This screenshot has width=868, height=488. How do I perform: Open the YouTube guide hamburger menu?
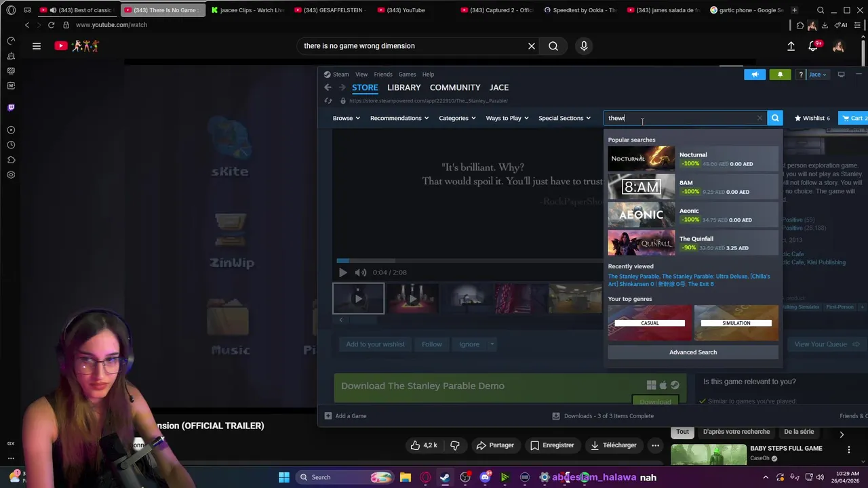click(37, 46)
